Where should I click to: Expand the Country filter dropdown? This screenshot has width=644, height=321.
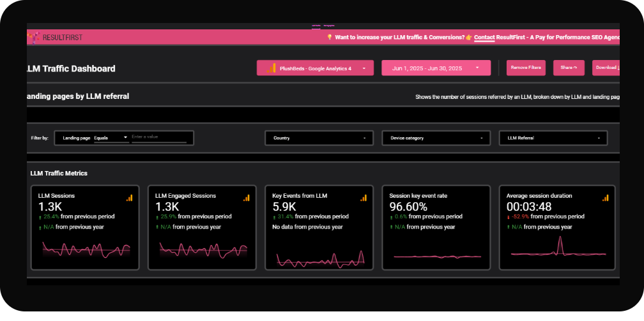pos(319,138)
